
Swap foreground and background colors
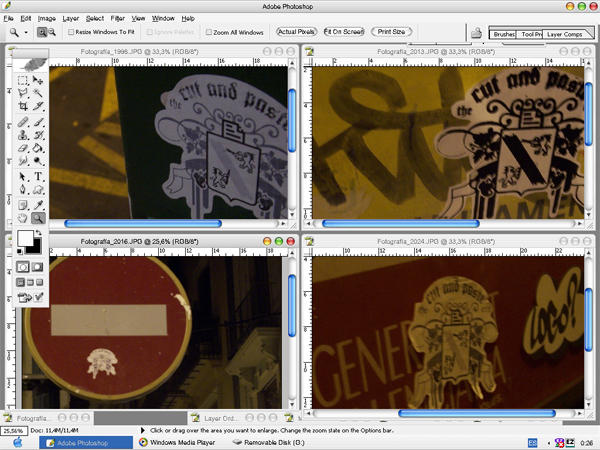pos(39,233)
